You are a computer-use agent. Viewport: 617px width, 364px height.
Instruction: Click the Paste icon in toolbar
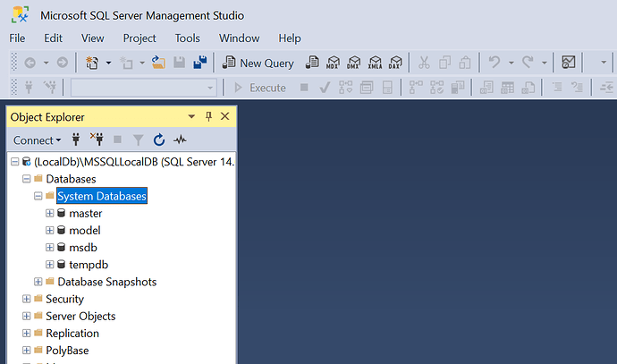click(465, 63)
